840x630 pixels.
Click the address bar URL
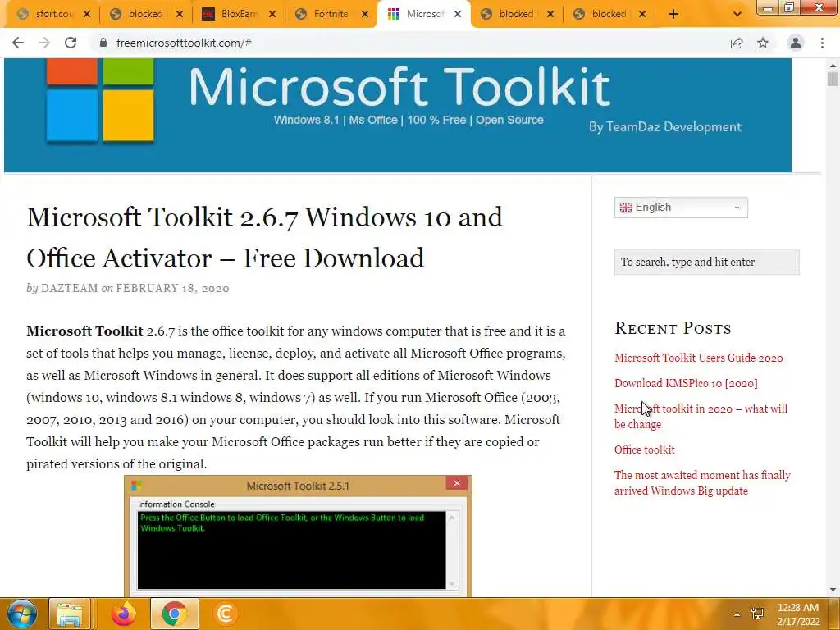(x=184, y=43)
